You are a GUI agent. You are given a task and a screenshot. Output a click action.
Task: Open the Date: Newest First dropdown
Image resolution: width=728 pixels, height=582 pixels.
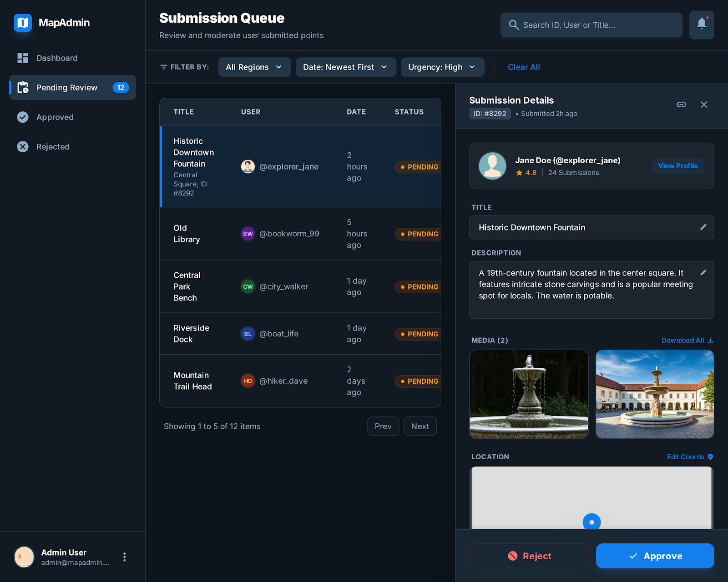click(x=346, y=67)
